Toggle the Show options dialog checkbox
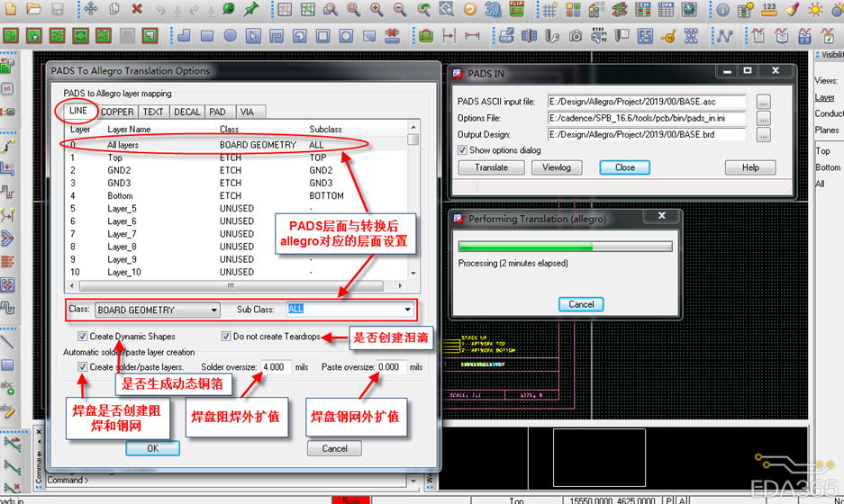The height and width of the screenshot is (504, 844). point(462,150)
